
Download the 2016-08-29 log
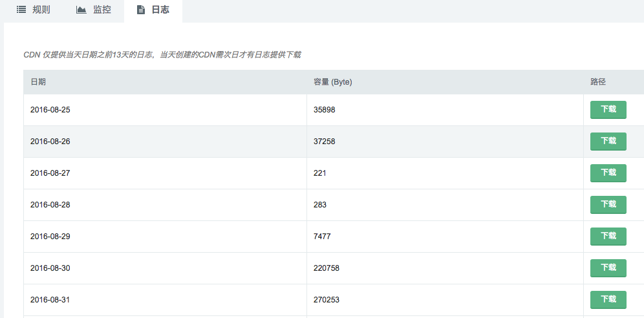[608, 237]
